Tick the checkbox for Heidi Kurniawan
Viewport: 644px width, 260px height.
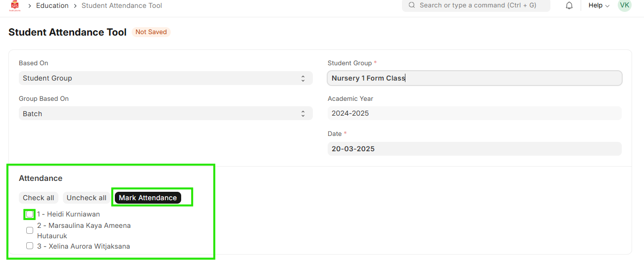pos(30,215)
